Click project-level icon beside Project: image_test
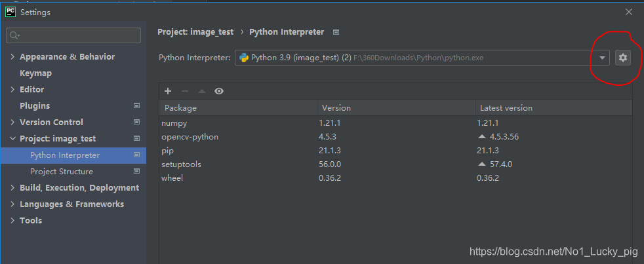Screen dimensions: 644x264 pyautogui.click(x=137, y=138)
